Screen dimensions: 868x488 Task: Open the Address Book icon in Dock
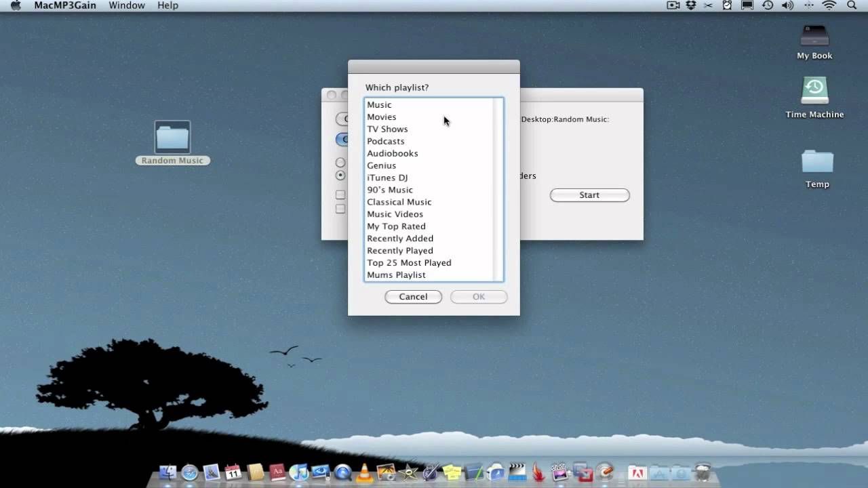(255, 472)
